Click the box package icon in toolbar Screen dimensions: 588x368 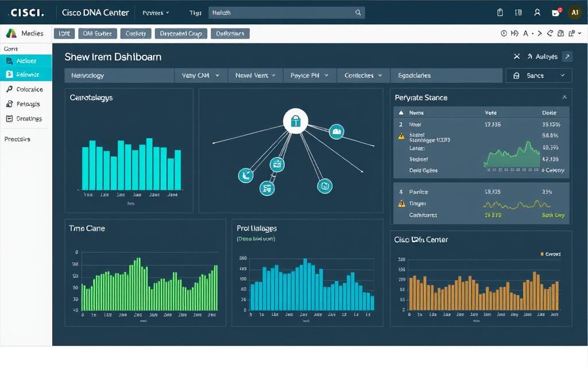[560, 33]
